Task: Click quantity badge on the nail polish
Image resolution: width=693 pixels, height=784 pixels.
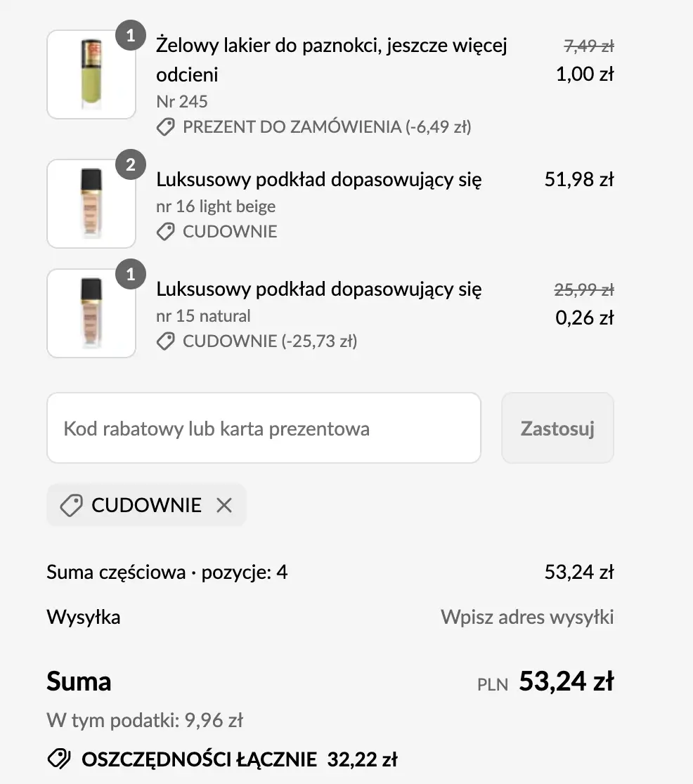Action: coord(130,36)
